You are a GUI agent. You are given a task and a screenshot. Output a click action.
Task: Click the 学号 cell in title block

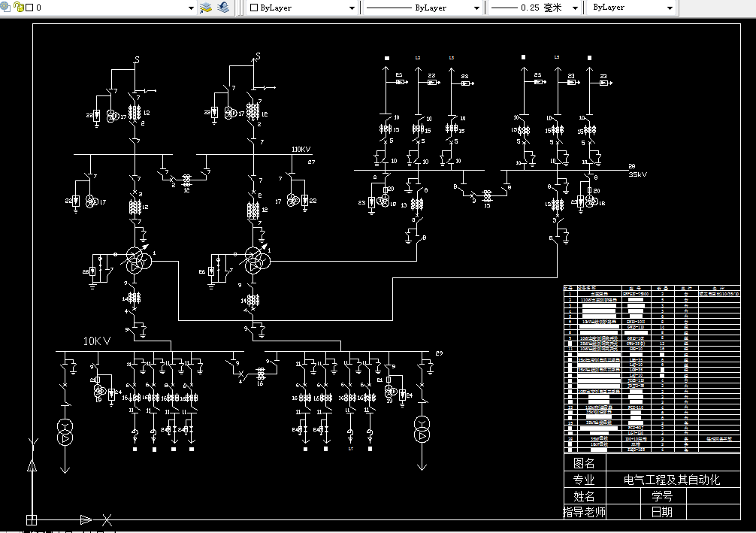coord(661,496)
